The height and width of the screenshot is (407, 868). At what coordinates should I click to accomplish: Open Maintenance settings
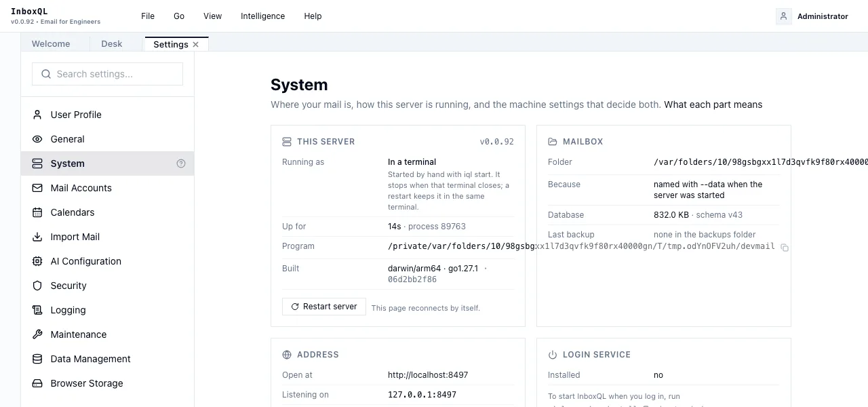[107, 334]
